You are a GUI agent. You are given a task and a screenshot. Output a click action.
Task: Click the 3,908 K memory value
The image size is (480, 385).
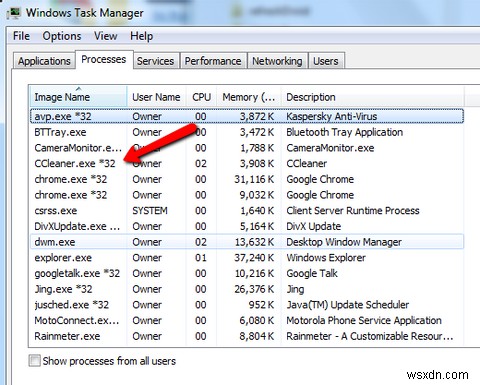[257, 164]
